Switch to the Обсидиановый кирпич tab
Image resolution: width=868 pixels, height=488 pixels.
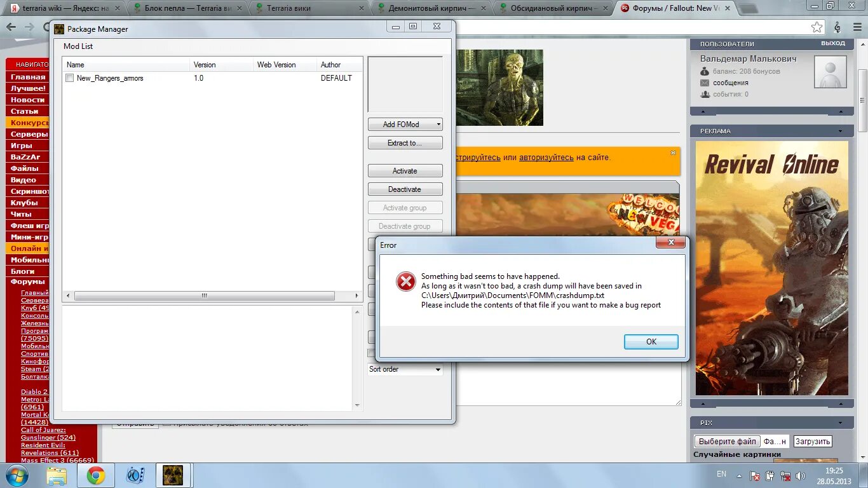click(552, 8)
